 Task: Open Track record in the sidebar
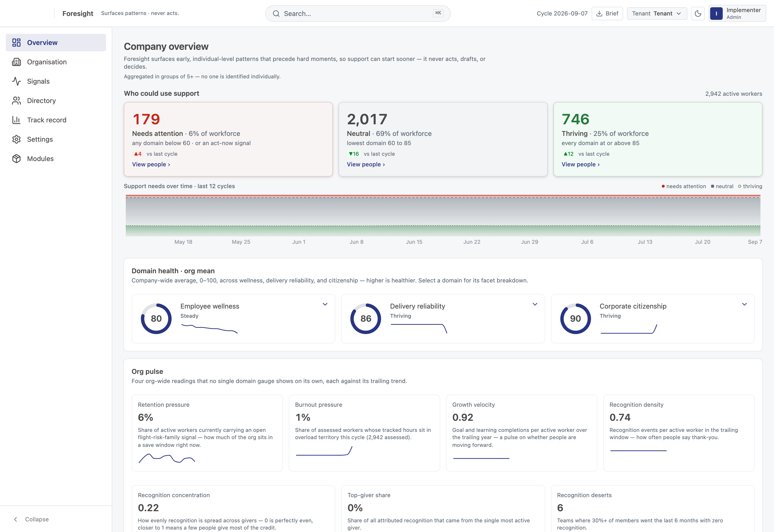[56, 120]
